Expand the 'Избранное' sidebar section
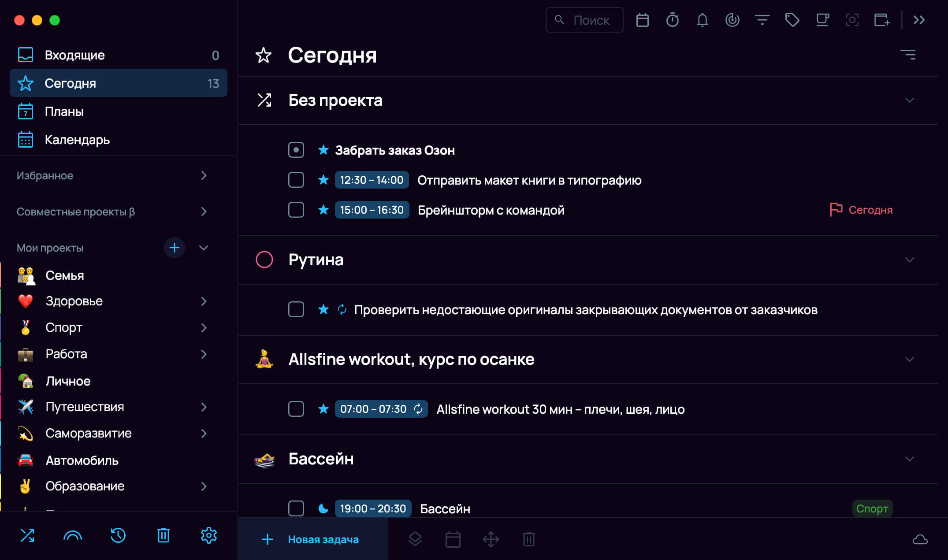The height and width of the screenshot is (560, 948). point(204,175)
